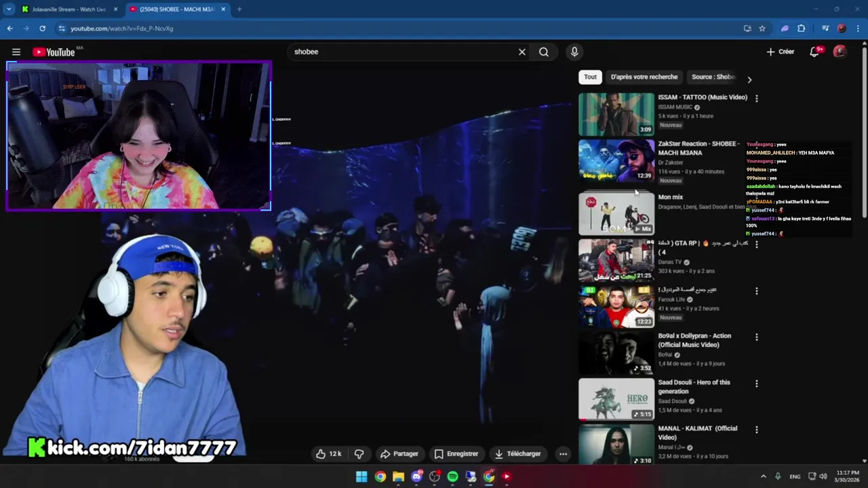Viewport: 868px width, 488px height.
Task: Click the Dr Zakster channel name
Action: pos(671,163)
